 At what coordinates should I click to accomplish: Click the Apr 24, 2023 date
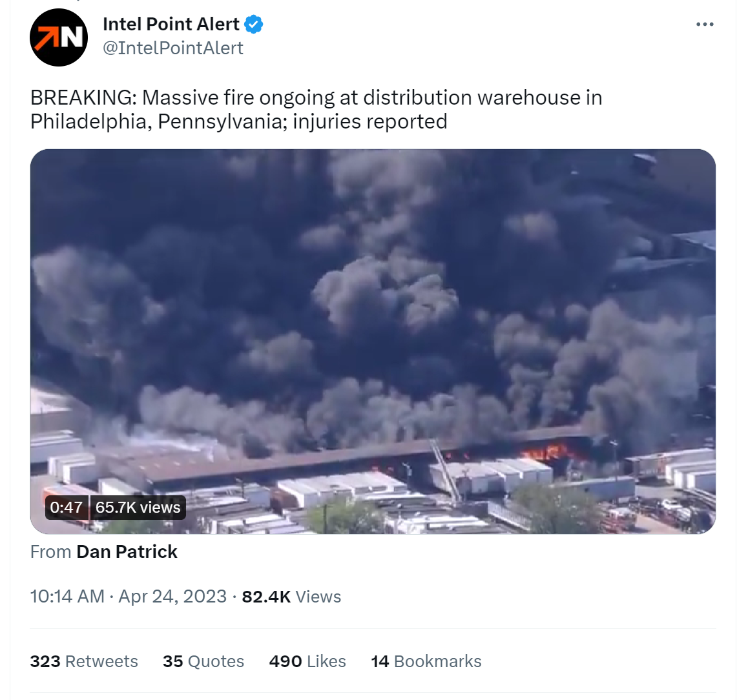[172, 596]
